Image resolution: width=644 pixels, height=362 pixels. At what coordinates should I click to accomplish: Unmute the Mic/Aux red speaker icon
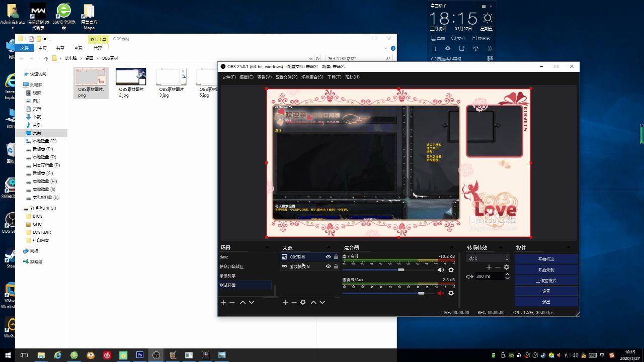pyautogui.click(x=441, y=293)
